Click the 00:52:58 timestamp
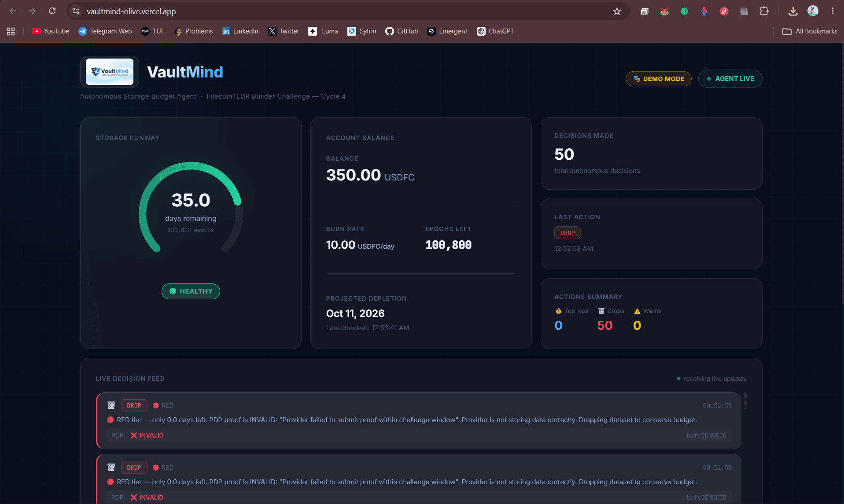This screenshot has width=844, height=504. tap(717, 405)
